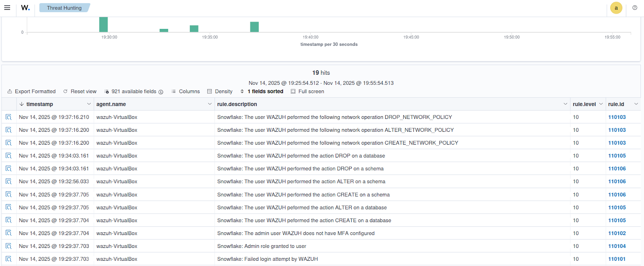Inspect document details for DROP_NETWORK_POLICY event

pyautogui.click(x=8, y=117)
